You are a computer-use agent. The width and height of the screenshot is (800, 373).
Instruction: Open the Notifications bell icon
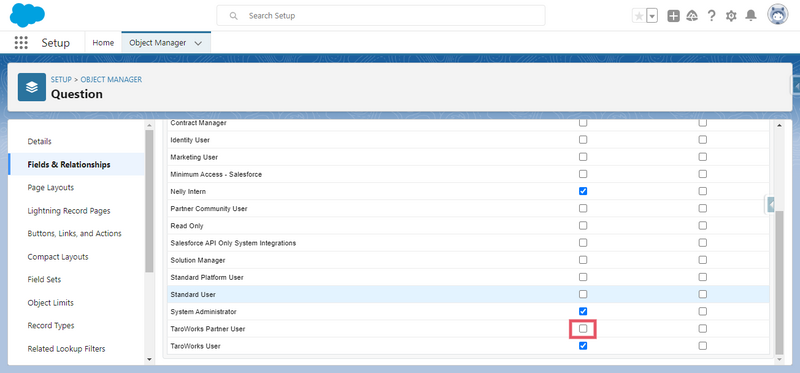point(751,16)
